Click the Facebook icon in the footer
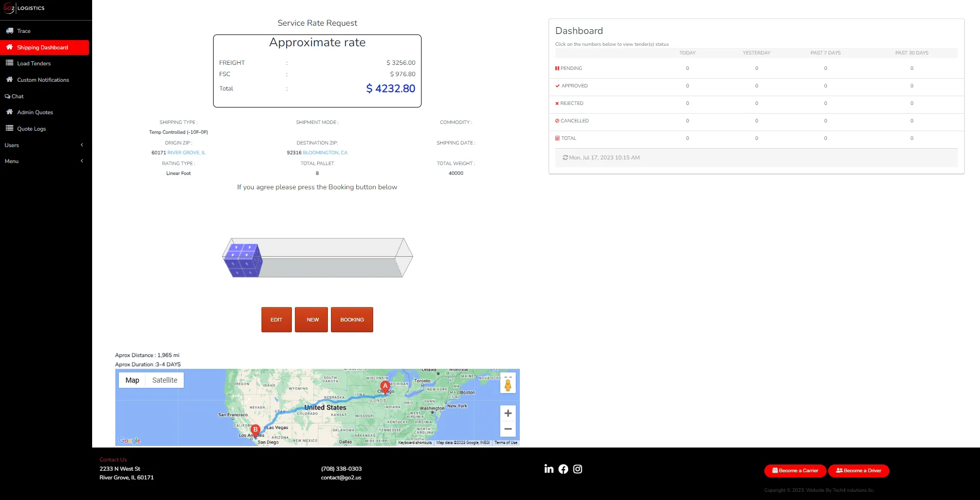The height and width of the screenshot is (500, 980). pyautogui.click(x=563, y=469)
